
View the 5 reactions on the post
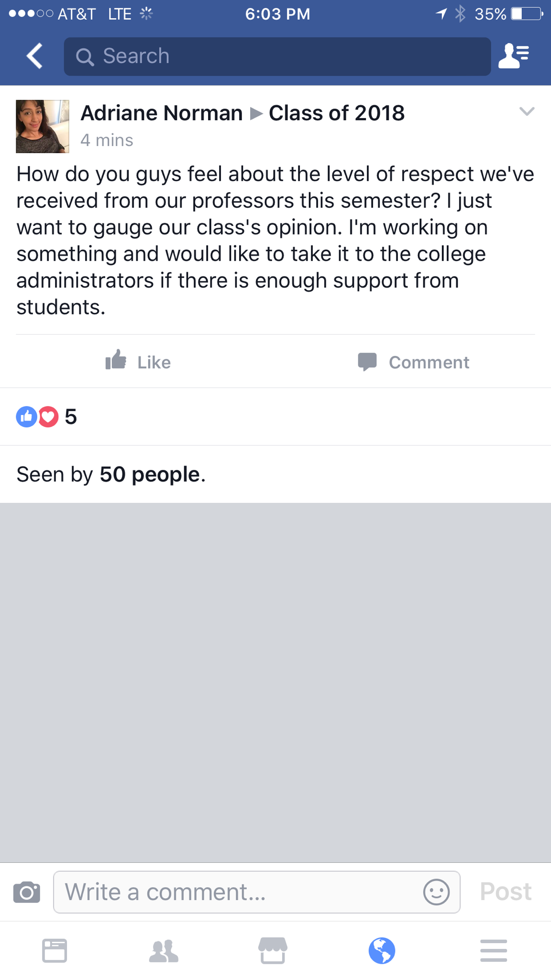pyautogui.click(x=47, y=417)
